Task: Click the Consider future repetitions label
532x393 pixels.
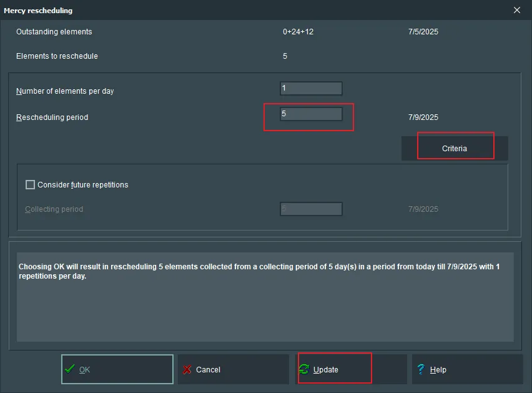Action: tap(82, 185)
